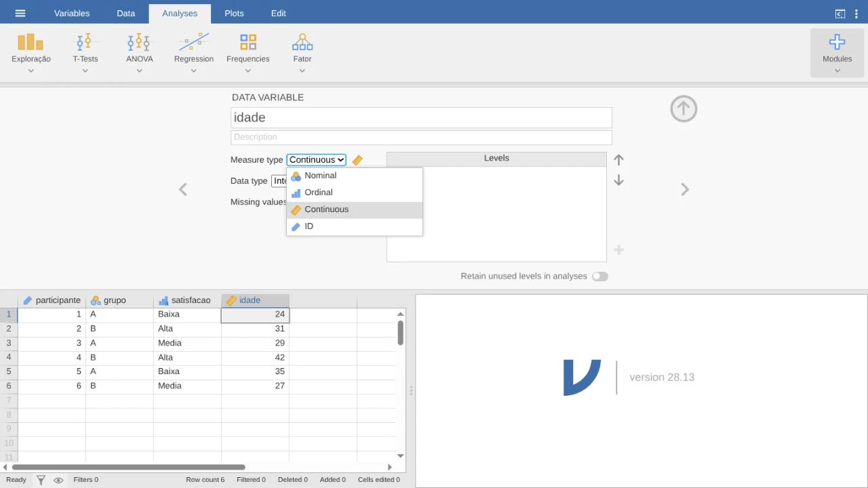Choose Continuous in measure type list
This screenshot has height=488, width=868.
pyautogui.click(x=355, y=209)
